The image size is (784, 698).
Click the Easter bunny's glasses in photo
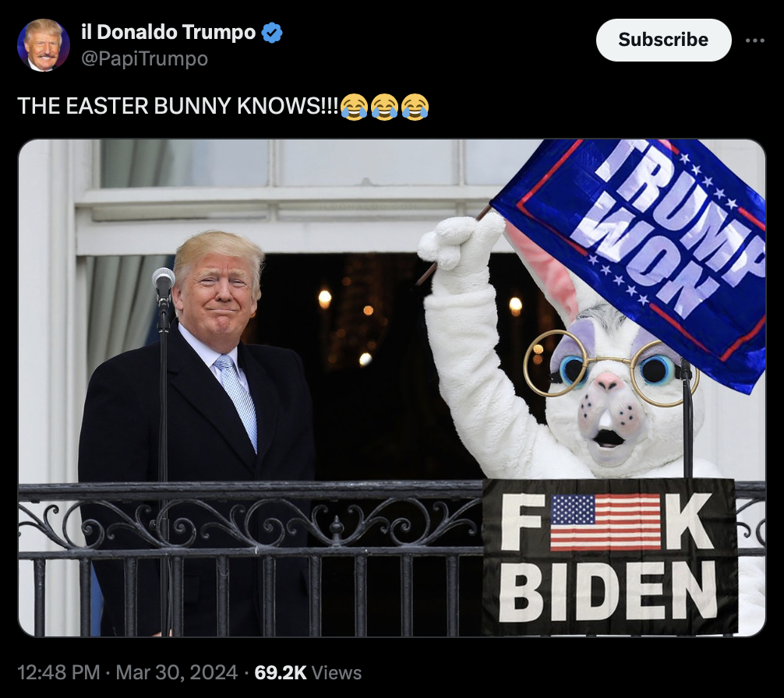tap(610, 368)
